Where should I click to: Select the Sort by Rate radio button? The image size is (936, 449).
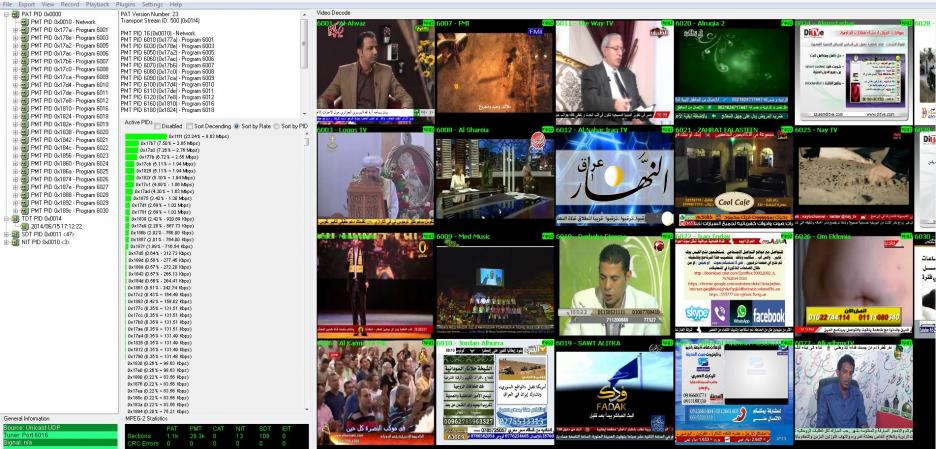tap(237, 126)
